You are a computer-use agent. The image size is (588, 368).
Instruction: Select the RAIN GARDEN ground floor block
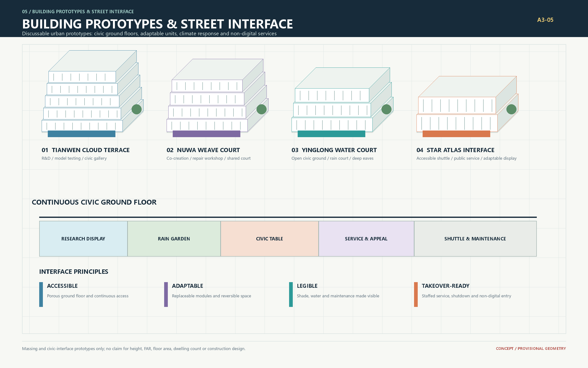click(x=174, y=239)
